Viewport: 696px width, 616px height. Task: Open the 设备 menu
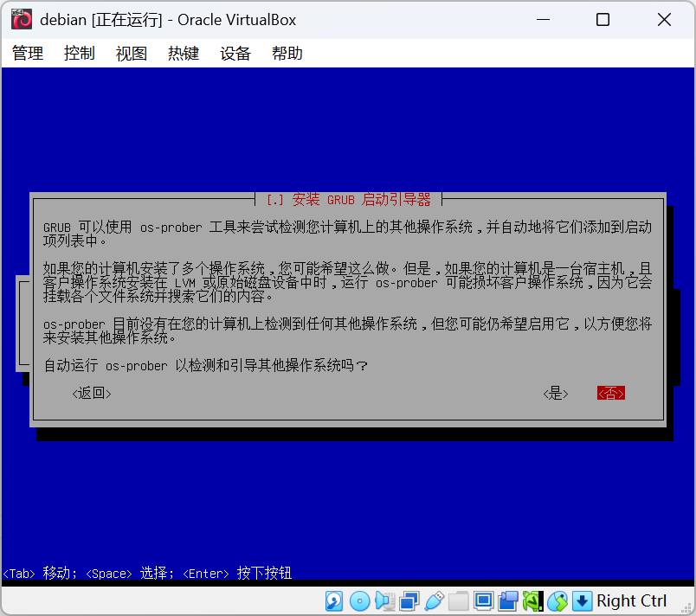pos(235,54)
